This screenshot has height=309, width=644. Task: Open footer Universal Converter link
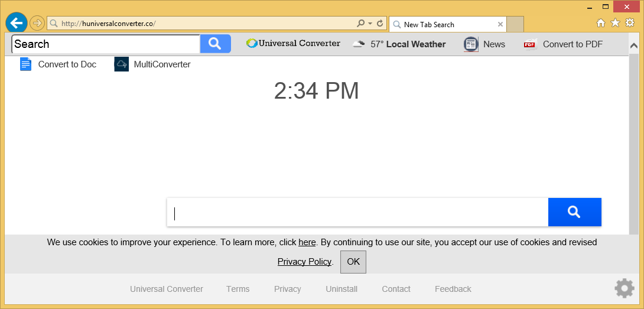[167, 290]
